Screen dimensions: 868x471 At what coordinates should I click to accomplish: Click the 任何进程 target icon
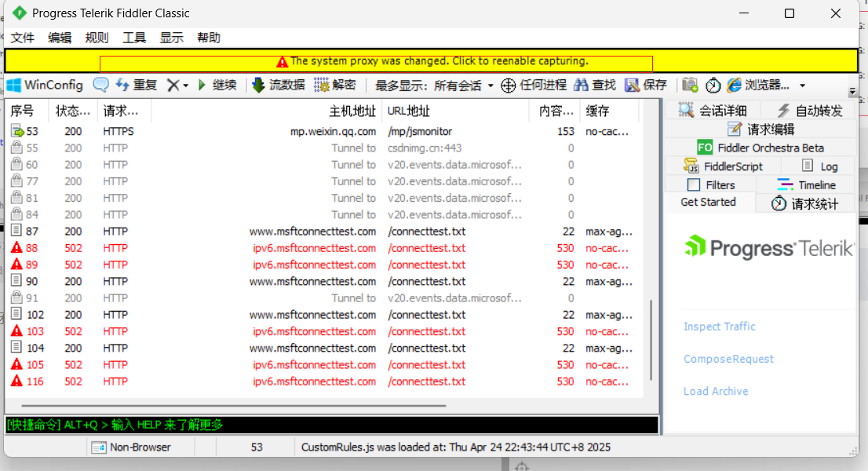[509, 86]
